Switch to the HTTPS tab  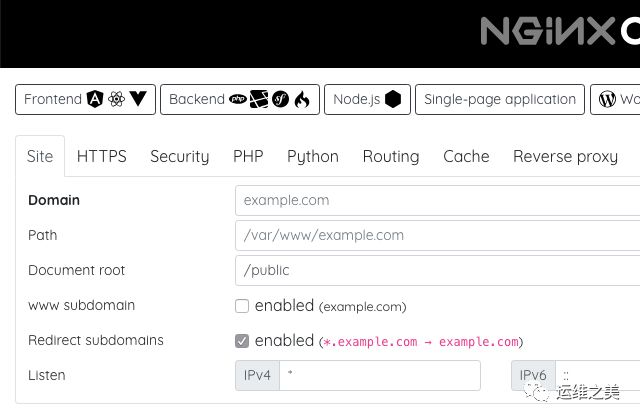tap(102, 156)
